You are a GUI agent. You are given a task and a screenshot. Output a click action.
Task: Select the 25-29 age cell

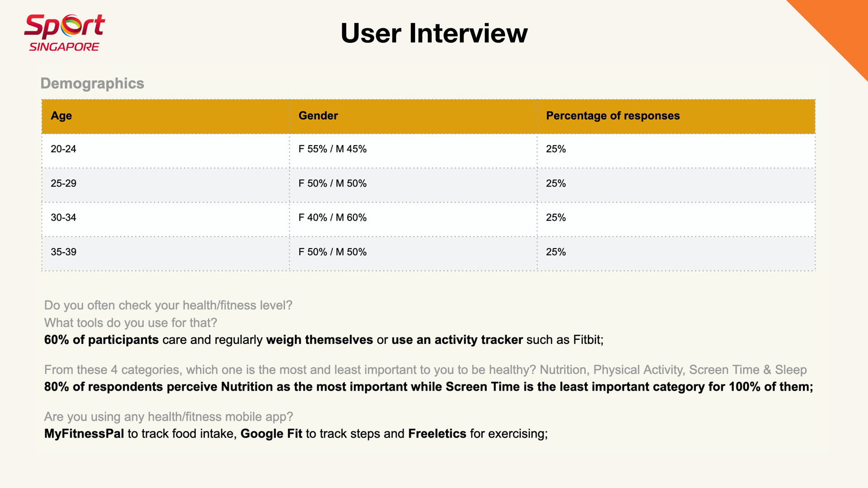tap(63, 183)
